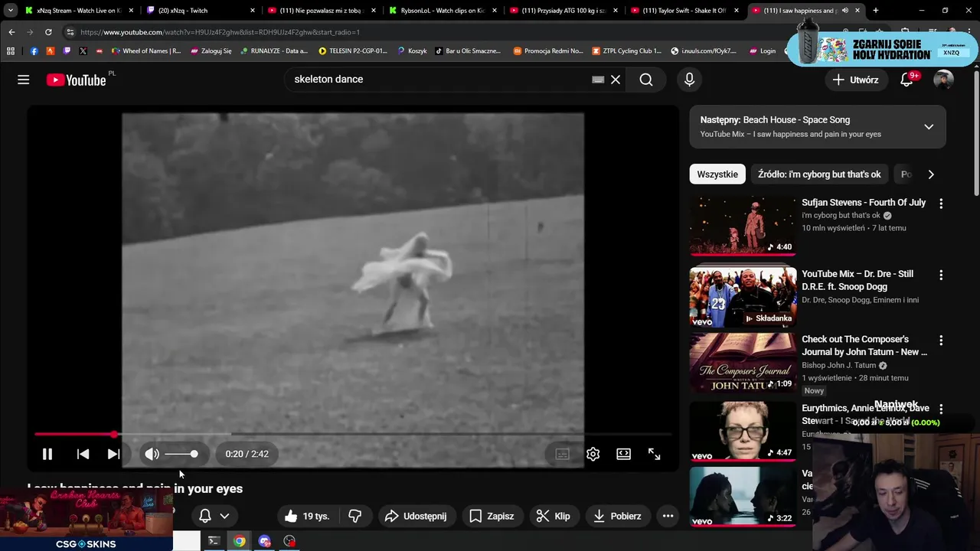Open Wheel of Names bookmark

145,51
